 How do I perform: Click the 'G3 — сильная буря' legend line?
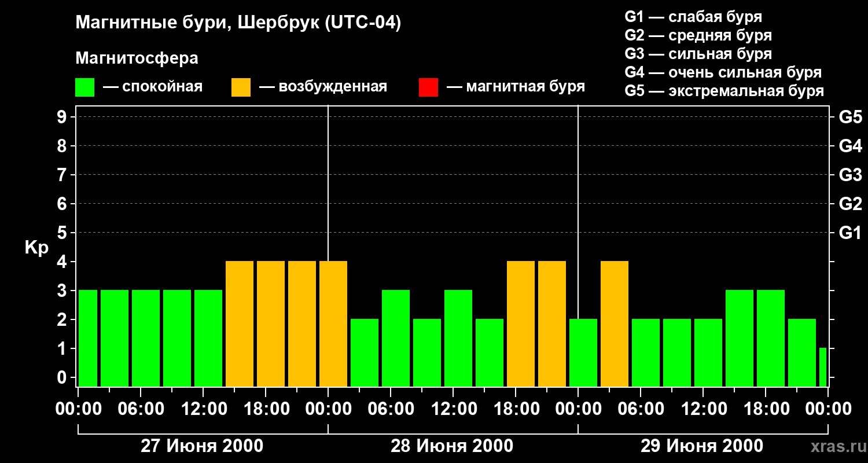698,54
